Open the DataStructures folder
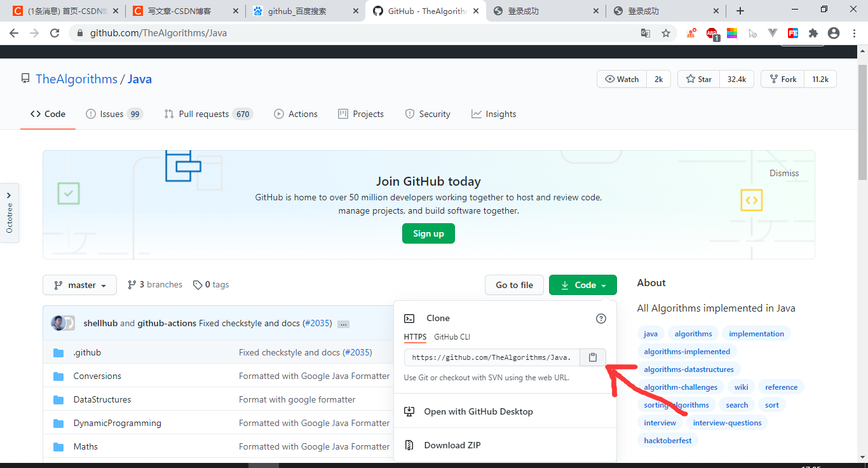 102,399
